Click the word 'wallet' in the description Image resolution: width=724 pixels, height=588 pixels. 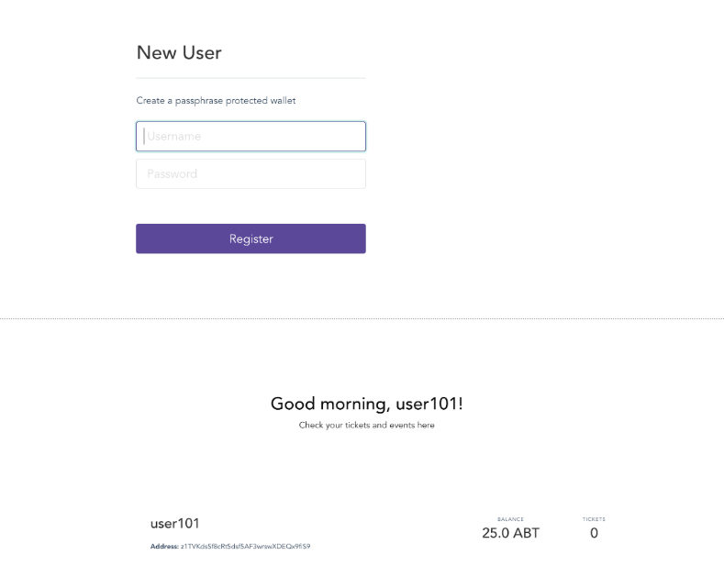click(284, 101)
